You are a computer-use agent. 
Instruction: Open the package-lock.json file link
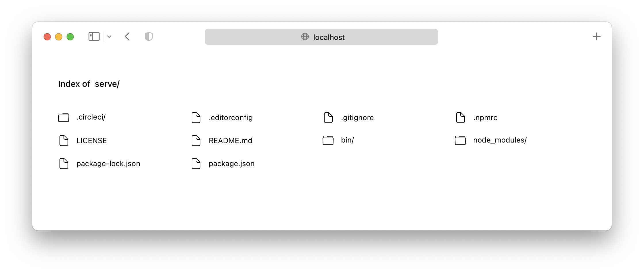point(108,164)
